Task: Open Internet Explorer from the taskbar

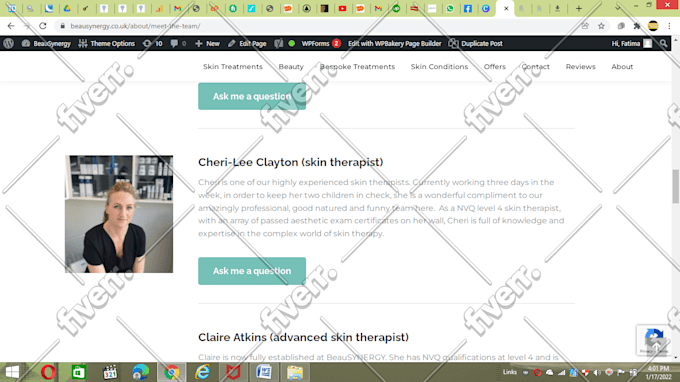Action: click(202, 372)
